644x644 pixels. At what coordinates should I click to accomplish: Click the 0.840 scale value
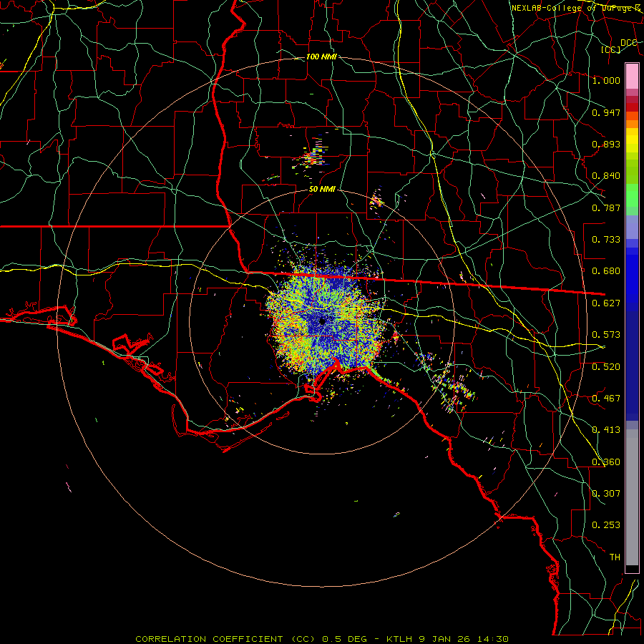606,176
